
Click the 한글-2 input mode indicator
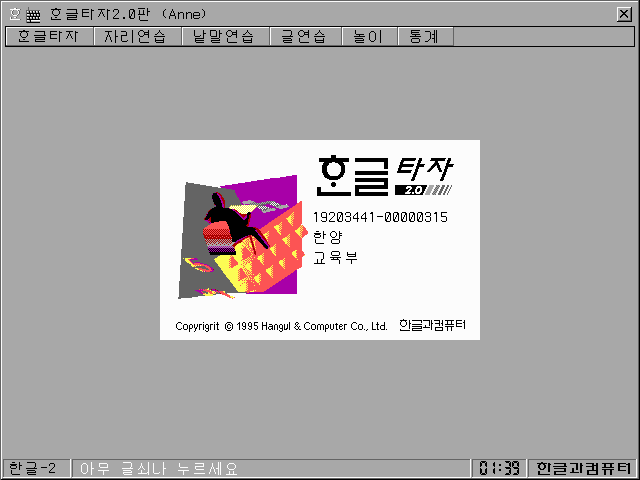36,468
